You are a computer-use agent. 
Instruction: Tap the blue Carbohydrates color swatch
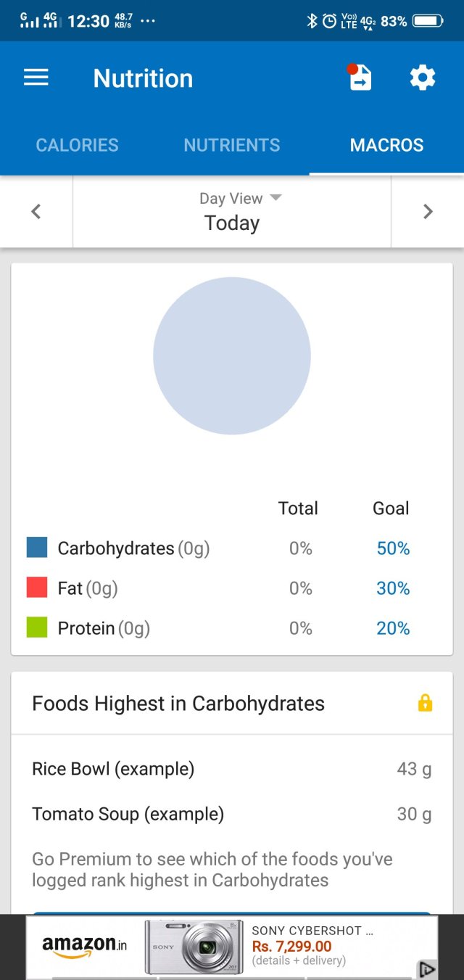[x=37, y=548]
